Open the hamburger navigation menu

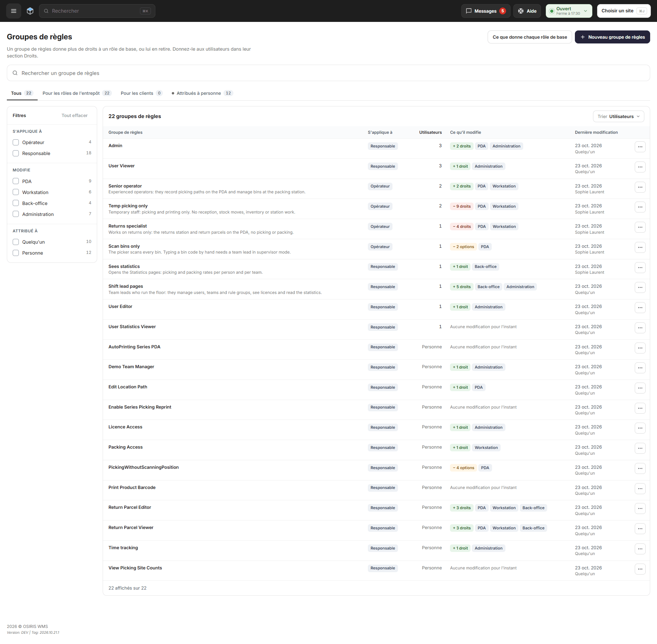tap(14, 11)
